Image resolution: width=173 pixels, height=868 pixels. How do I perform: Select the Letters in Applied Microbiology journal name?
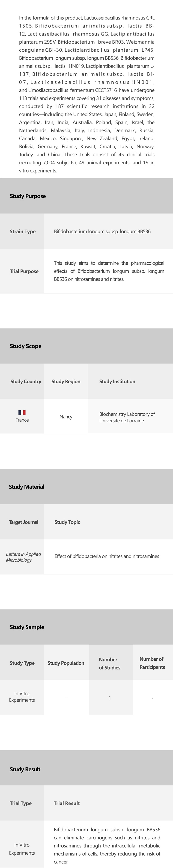[x=23, y=557]
